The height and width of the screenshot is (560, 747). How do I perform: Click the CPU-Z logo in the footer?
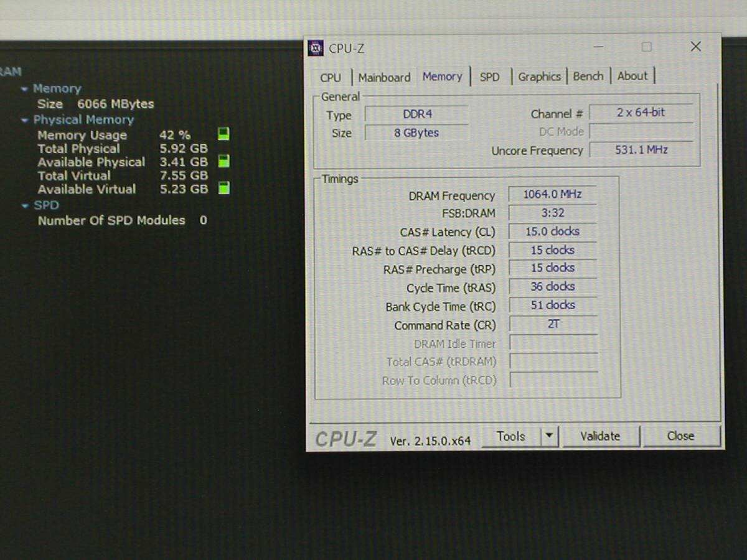coord(345,439)
